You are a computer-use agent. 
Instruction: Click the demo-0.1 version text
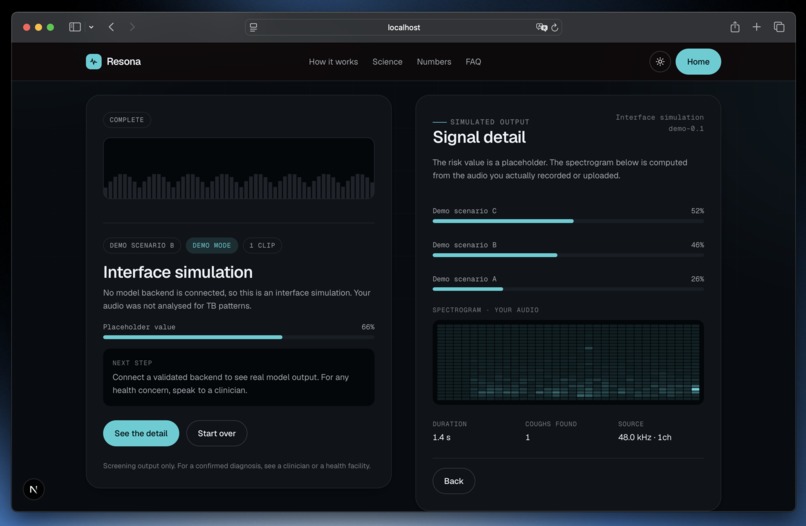pos(686,129)
